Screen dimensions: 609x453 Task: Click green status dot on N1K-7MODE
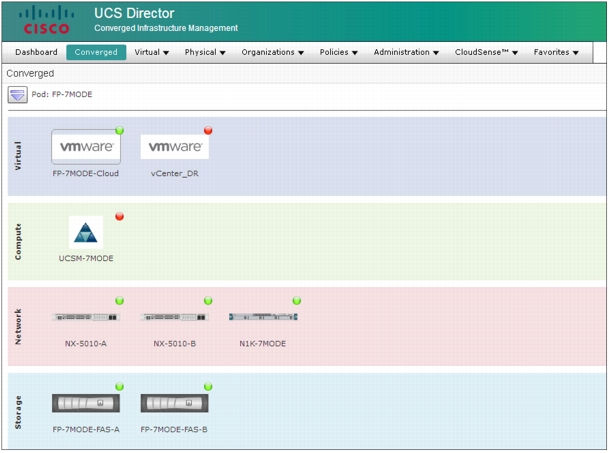297,301
